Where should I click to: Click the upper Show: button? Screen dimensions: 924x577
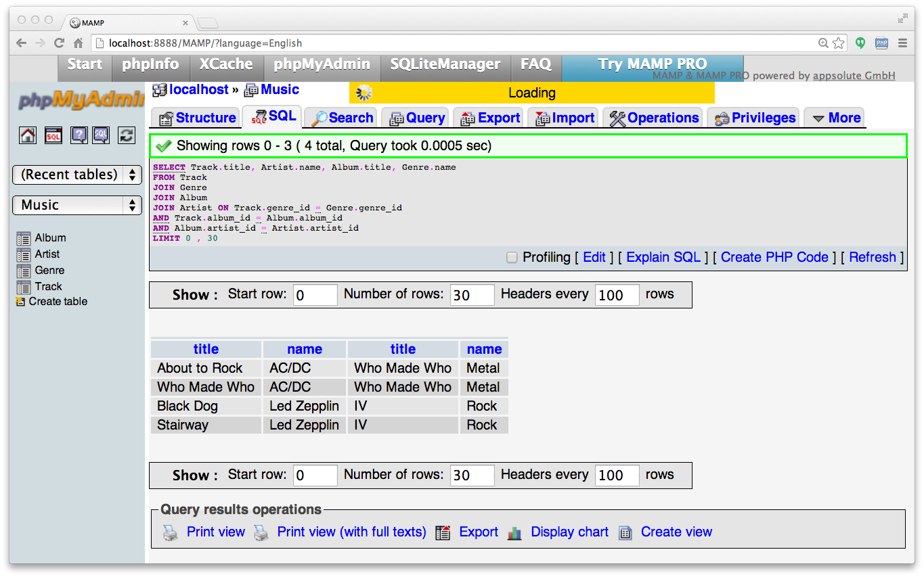tap(195, 295)
